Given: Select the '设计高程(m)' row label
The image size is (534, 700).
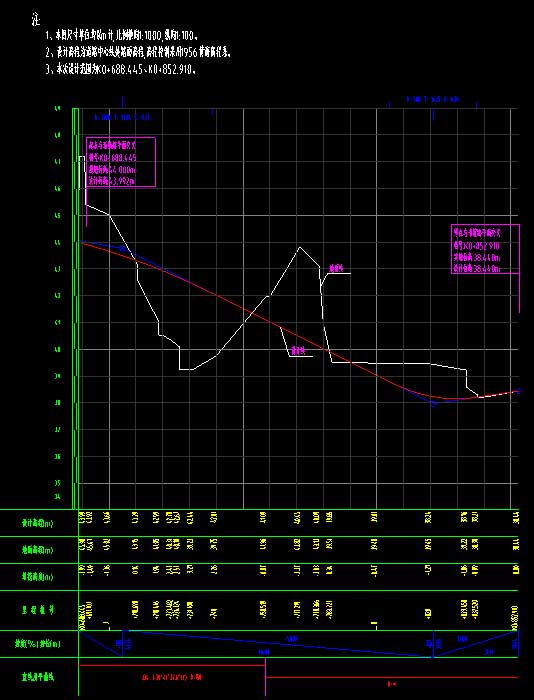Looking at the screenshot, I should 37,524.
